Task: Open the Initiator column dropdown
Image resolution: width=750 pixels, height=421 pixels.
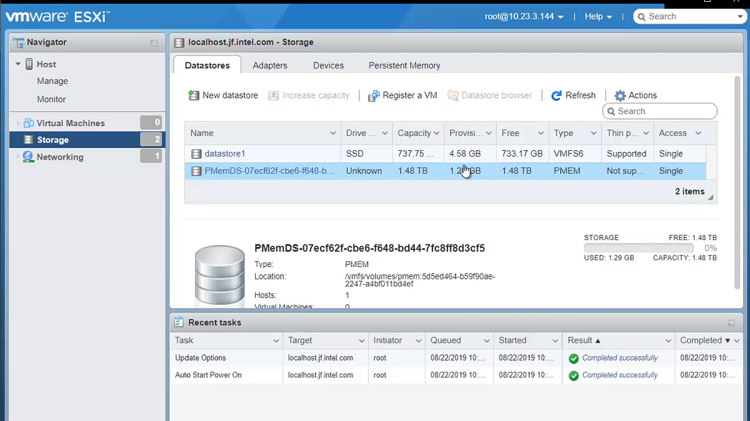Action: (x=418, y=341)
